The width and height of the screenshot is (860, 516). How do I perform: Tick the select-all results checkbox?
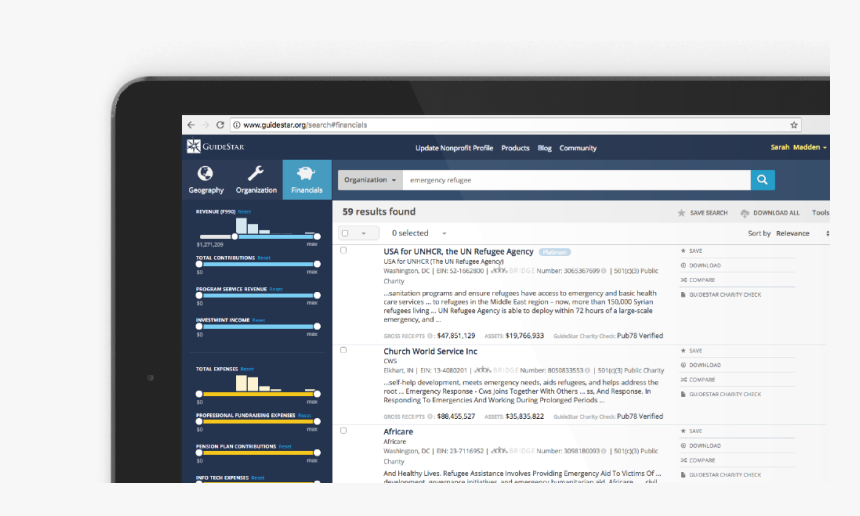(x=345, y=233)
